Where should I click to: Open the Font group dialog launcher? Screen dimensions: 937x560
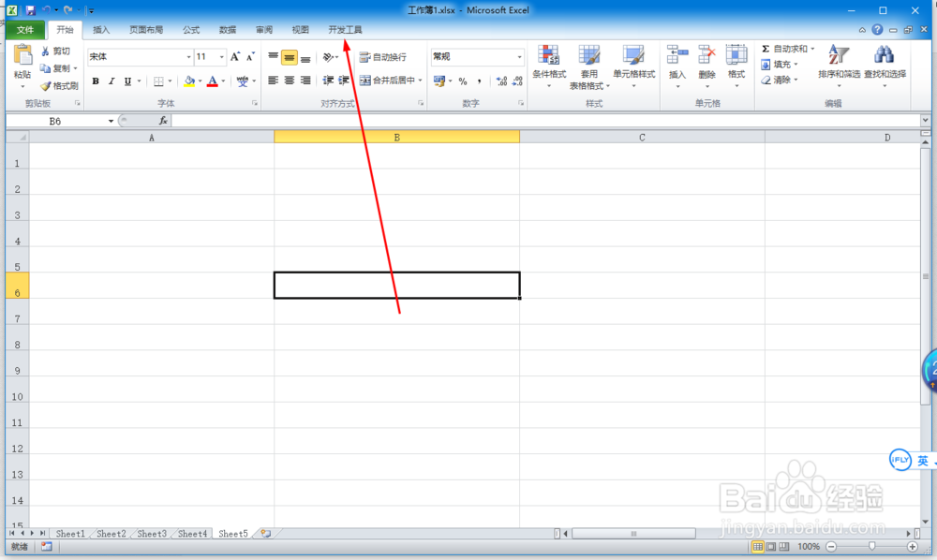[x=255, y=103]
